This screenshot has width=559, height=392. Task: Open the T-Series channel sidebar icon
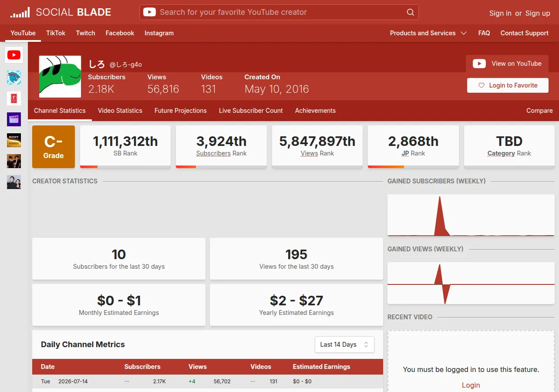click(x=14, y=98)
